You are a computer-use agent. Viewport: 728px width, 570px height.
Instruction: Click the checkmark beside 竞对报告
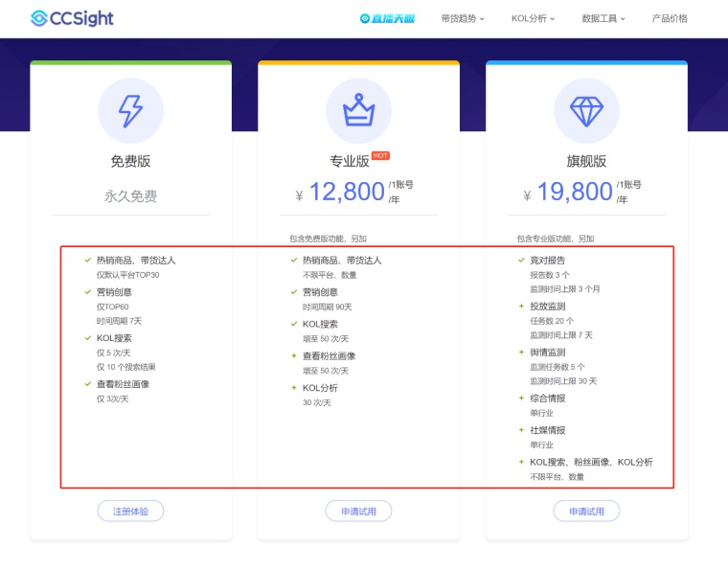[x=521, y=261]
